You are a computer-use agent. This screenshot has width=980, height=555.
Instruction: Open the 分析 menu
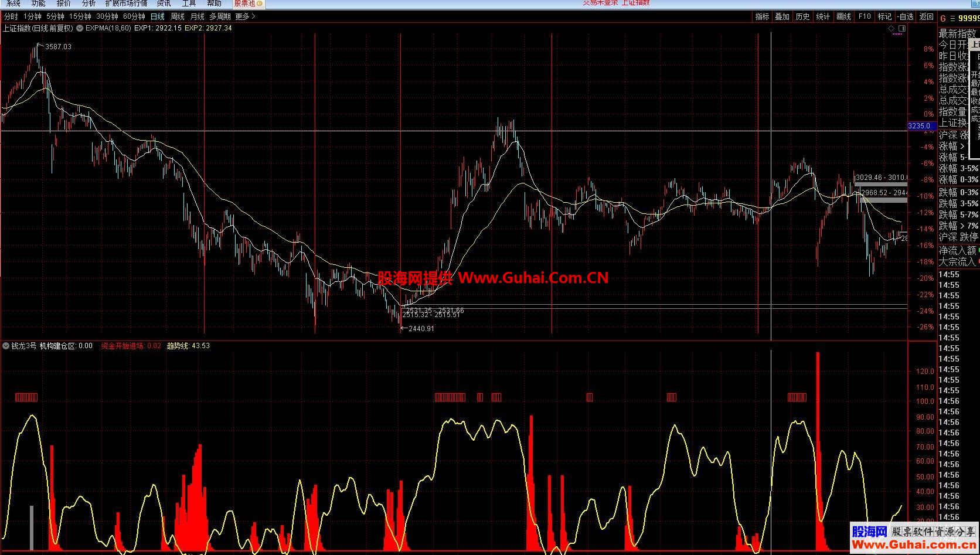click(x=89, y=4)
